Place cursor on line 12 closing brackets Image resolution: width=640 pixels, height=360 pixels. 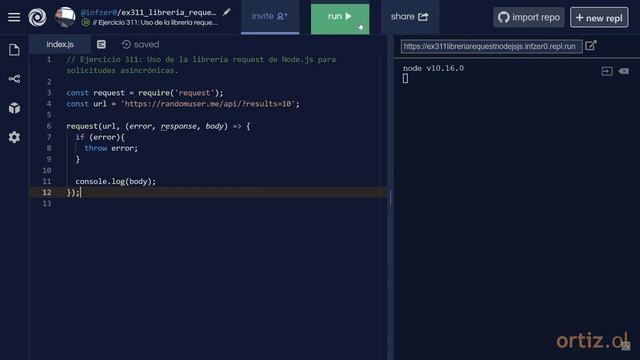click(73, 192)
